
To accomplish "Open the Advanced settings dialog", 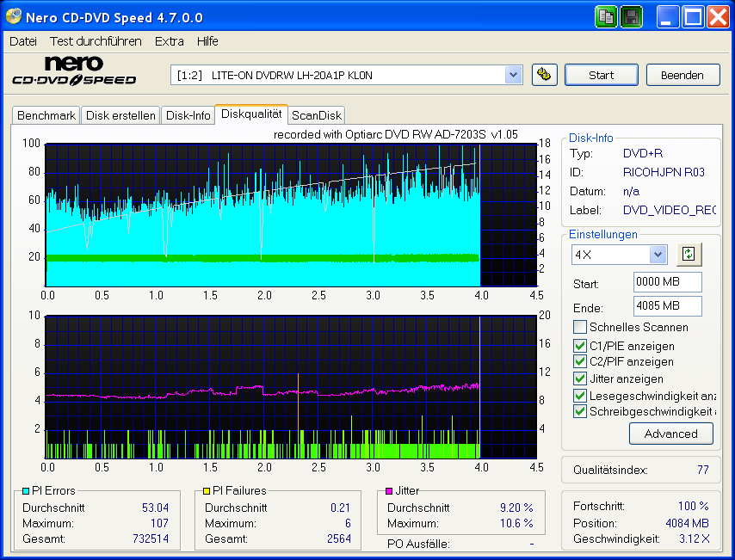I will [x=671, y=434].
